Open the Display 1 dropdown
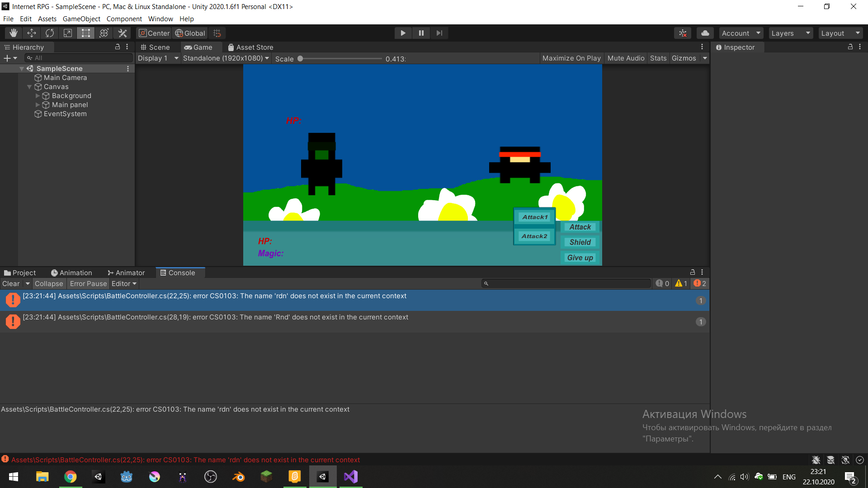 pyautogui.click(x=158, y=58)
